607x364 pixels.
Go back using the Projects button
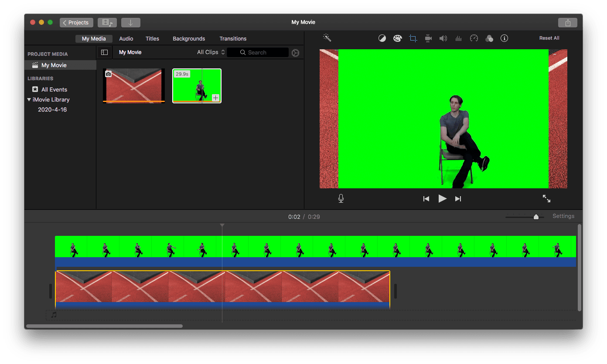(x=76, y=22)
